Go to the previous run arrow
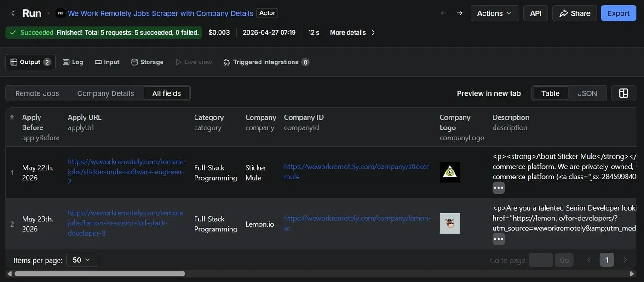This screenshot has width=644, height=282. click(x=443, y=13)
